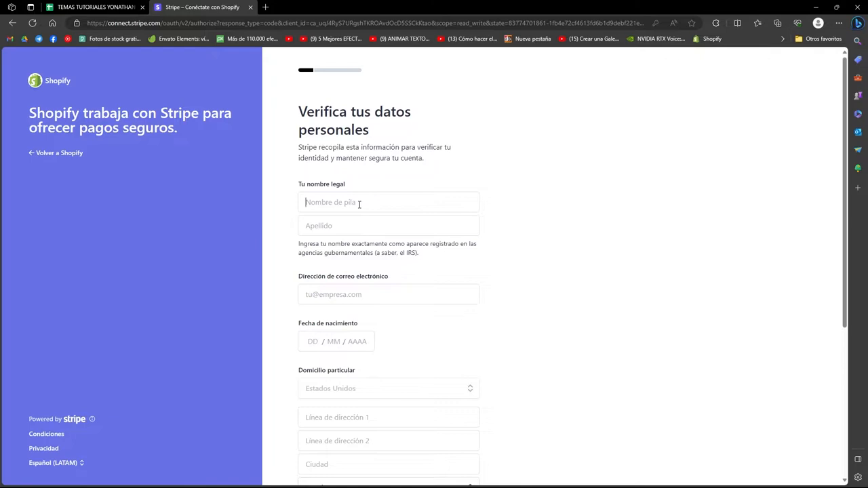
Task: Open the favorites list icon
Action: pyautogui.click(x=757, y=23)
